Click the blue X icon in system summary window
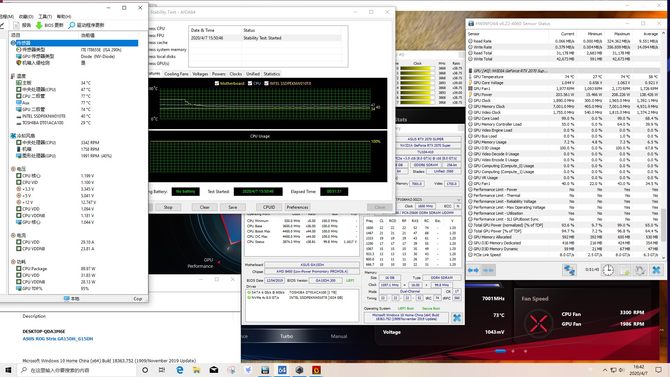670x377 pixels. coord(457,318)
